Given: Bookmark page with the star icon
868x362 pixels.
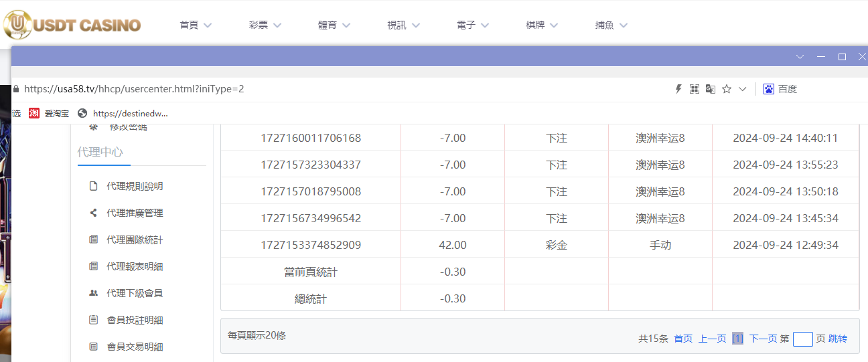Looking at the screenshot, I should [727, 89].
